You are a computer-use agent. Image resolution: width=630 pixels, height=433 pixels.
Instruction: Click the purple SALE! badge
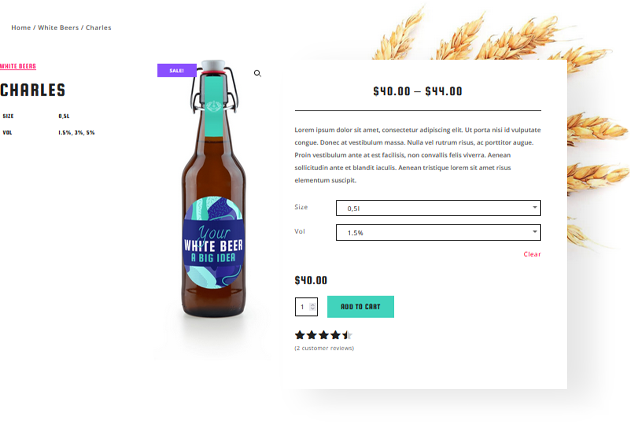(x=177, y=70)
